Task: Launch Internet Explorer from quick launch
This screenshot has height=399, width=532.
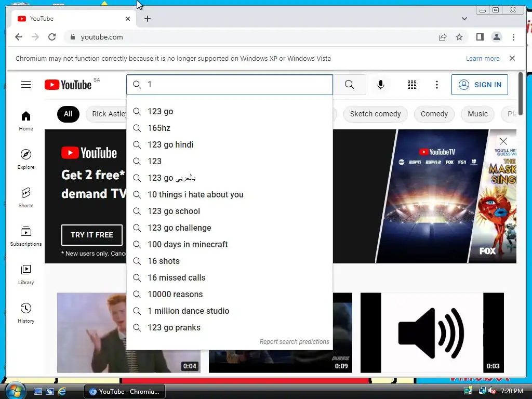Action: 62,392
